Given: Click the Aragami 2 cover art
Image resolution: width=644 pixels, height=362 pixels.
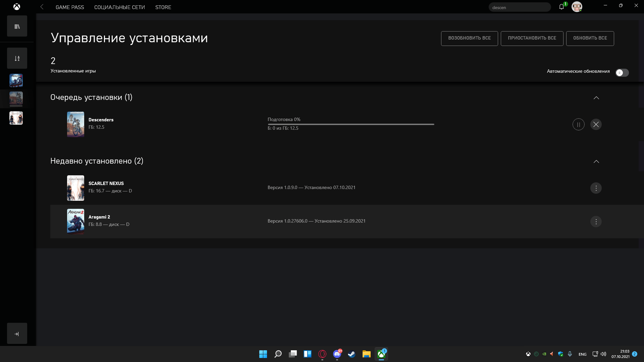Looking at the screenshot, I should click(75, 222).
